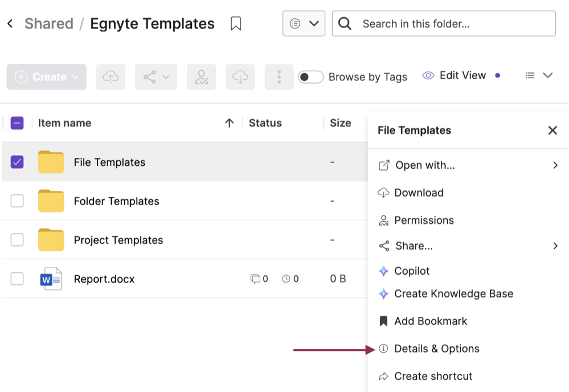Sort by Item name using the arrow
Image resolution: width=569 pixels, height=392 pixels.
[230, 123]
